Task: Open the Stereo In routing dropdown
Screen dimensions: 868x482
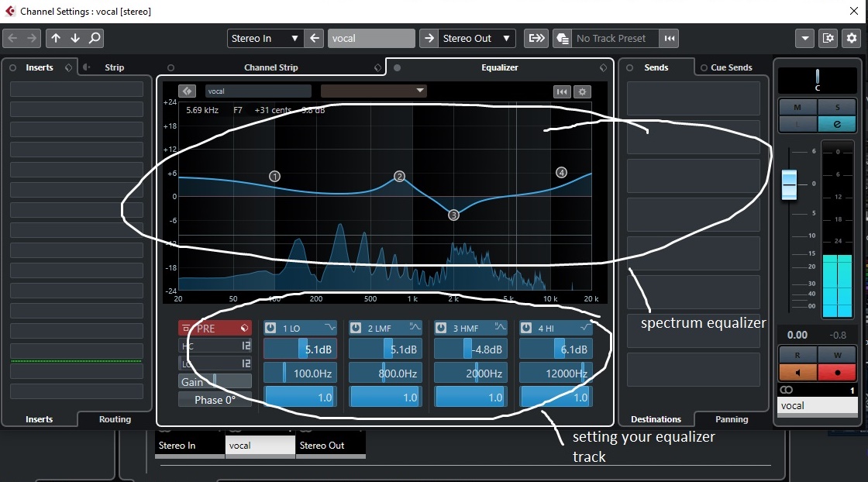Action: tap(264, 38)
